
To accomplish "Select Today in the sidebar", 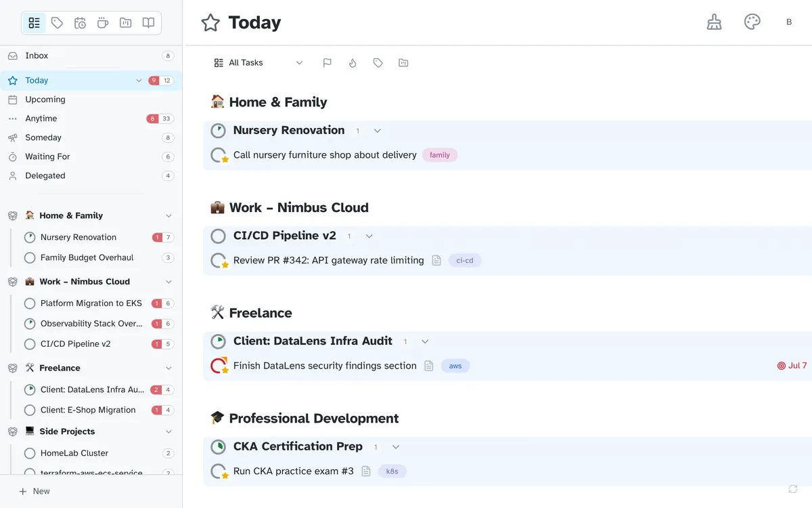I will coord(91,81).
